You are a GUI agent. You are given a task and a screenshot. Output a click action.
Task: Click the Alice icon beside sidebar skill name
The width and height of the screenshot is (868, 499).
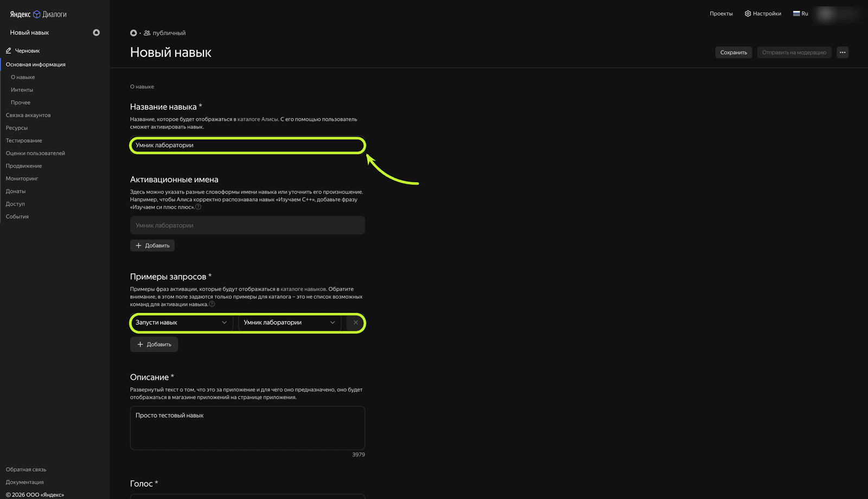[x=96, y=33]
